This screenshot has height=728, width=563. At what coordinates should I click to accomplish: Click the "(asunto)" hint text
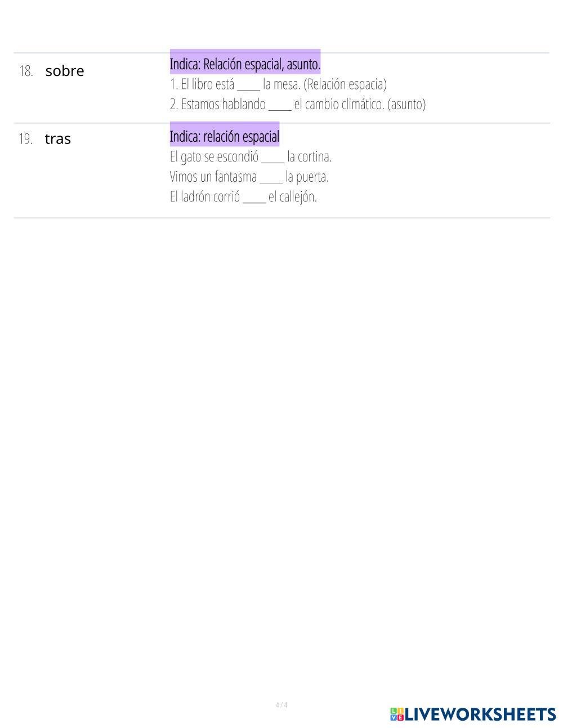click(x=406, y=105)
